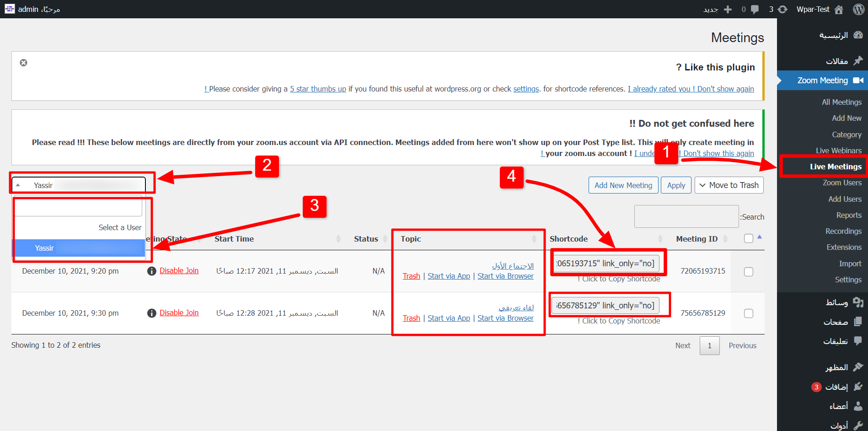
Task: Click the Previous pagination button
Action: point(742,345)
